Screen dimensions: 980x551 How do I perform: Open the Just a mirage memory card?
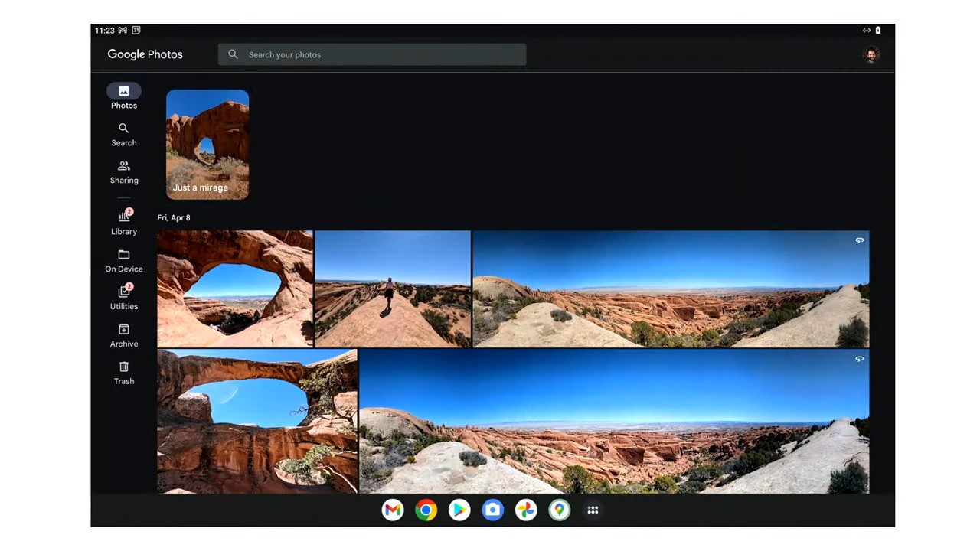pyautogui.click(x=207, y=145)
